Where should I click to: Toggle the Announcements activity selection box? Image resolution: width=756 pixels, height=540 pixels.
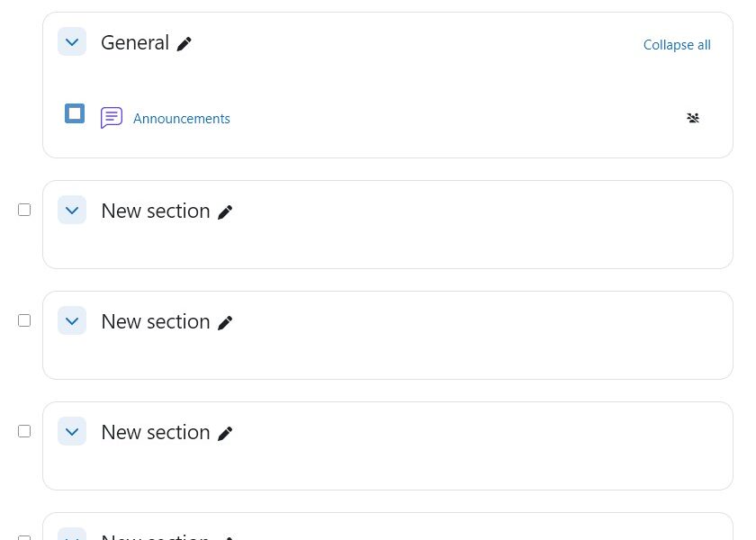coord(75,113)
